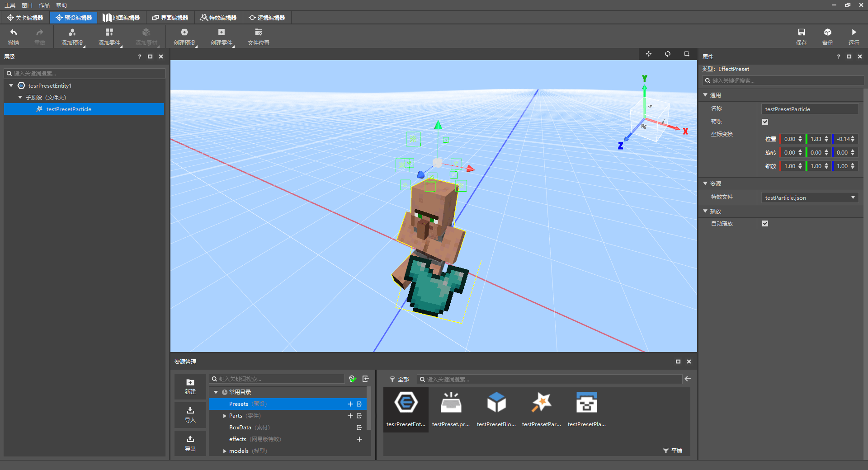The width and height of the screenshot is (868, 470).
Task: Open the 特效文件 testParticle.json dropdown
Action: click(x=810, y=197)
